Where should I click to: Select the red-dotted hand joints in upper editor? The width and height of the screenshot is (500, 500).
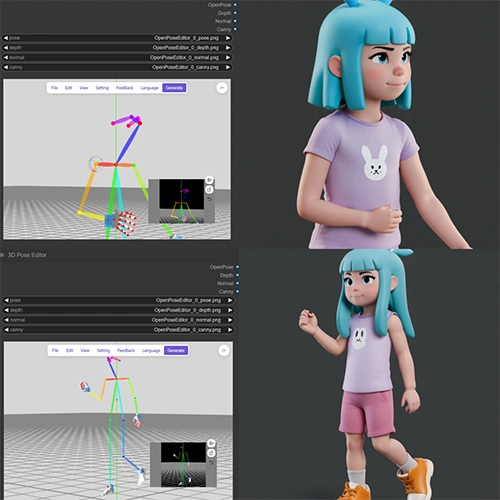(127, 222)
